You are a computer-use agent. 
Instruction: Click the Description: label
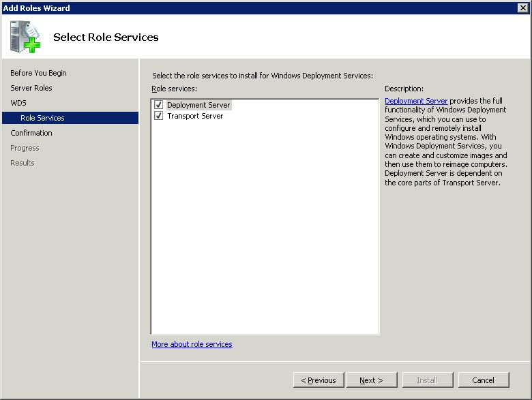pyautogui.click(x=404, y=89)
